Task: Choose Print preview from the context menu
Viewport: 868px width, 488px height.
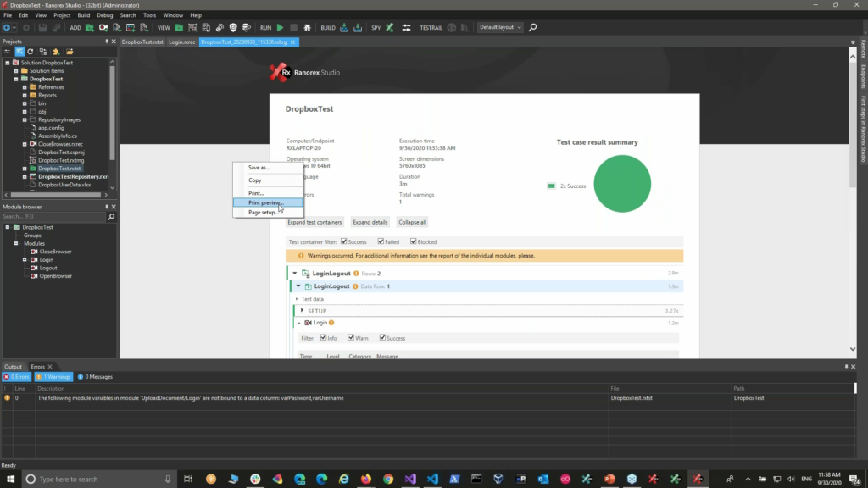Action: [268, 202]
